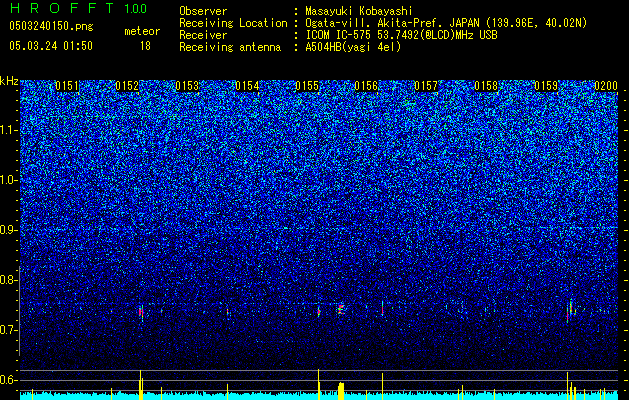Click the antenna value A504HB(yagi 4el)

pos(353,47)
